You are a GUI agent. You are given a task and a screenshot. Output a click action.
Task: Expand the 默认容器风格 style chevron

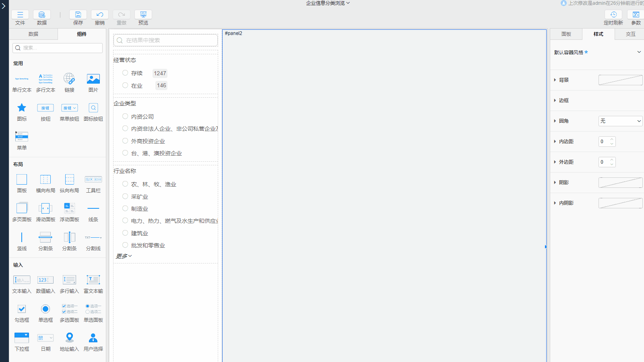[639, 52]
